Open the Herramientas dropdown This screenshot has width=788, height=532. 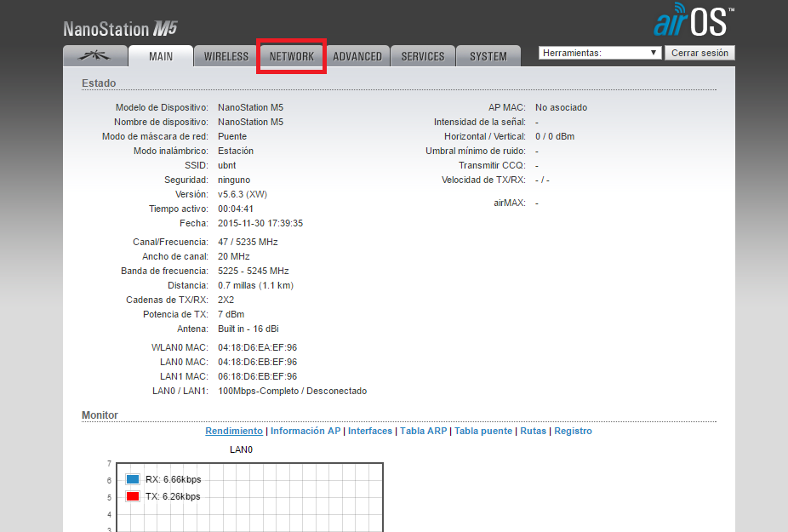[x=600, y=53]
